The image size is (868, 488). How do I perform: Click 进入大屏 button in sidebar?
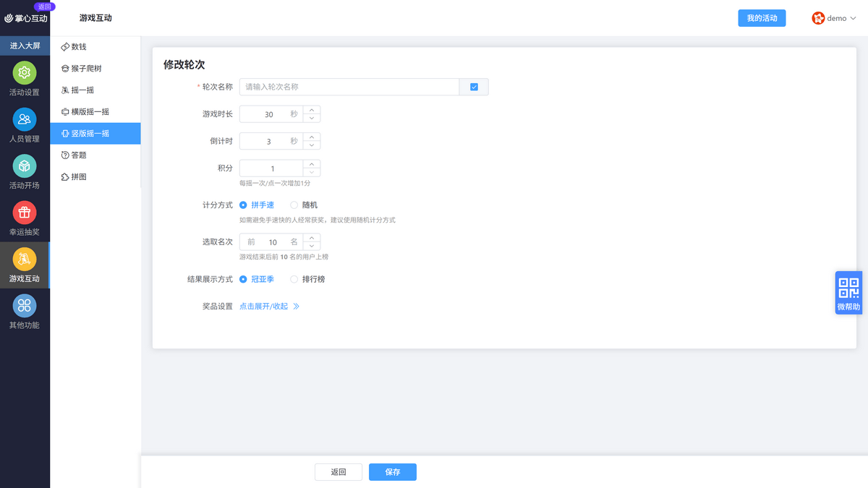tap(25, 46)
